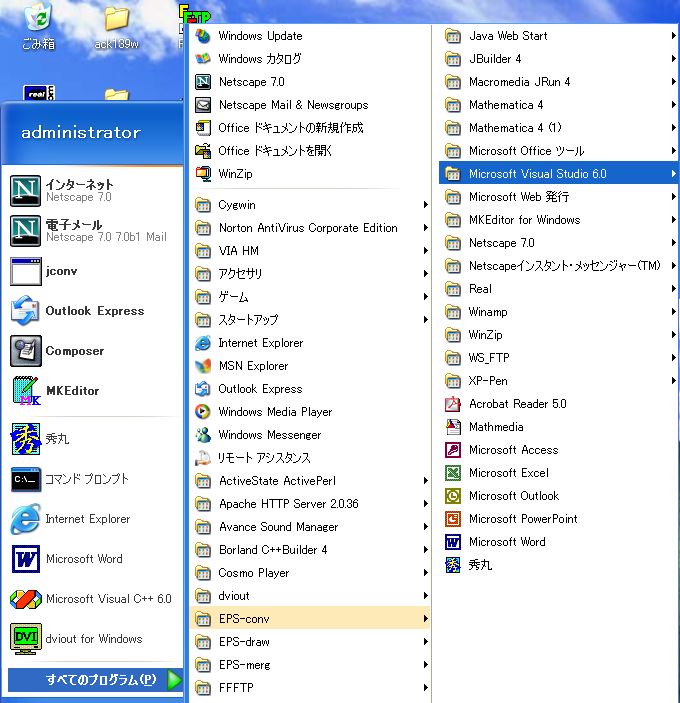Image resolution: width=680 pixels, height=703 pixels.
Task: Launch Outlook Express from the pinned list
Action: click(x=26, y=311)
